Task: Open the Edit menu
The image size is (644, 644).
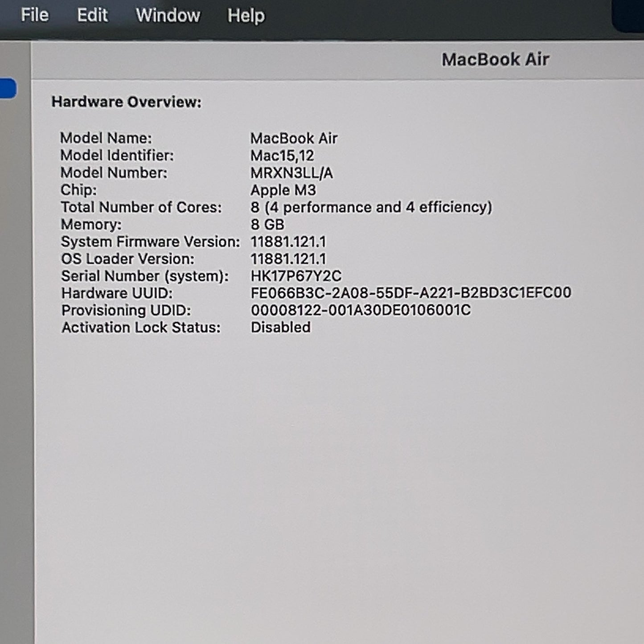Action: coord(92,15)
